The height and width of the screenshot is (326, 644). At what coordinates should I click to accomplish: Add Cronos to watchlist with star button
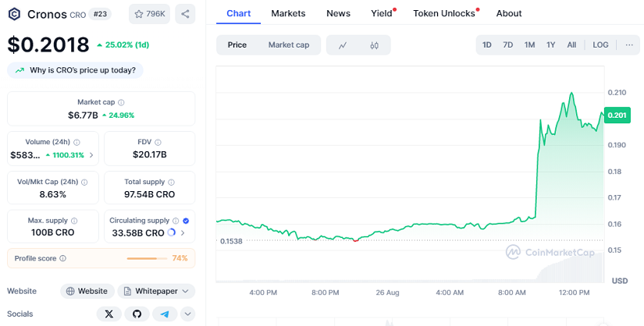[149, 14]
